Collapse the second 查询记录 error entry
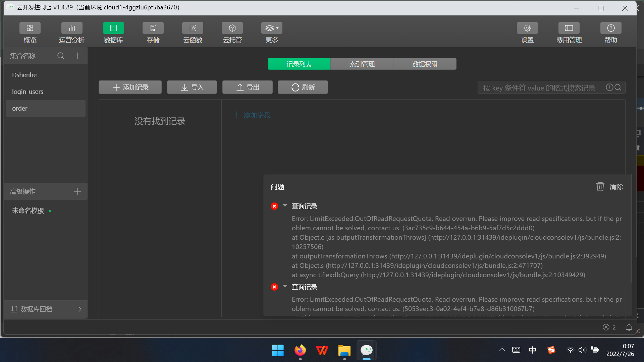The width and height of the screenshot is (644, 362). pos(285,286)
